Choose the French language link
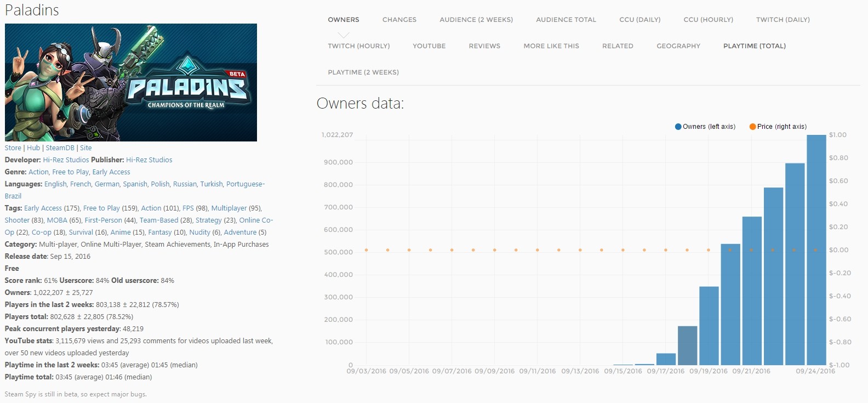The width and height of the screenshot is (868, 403). [81, 184]
